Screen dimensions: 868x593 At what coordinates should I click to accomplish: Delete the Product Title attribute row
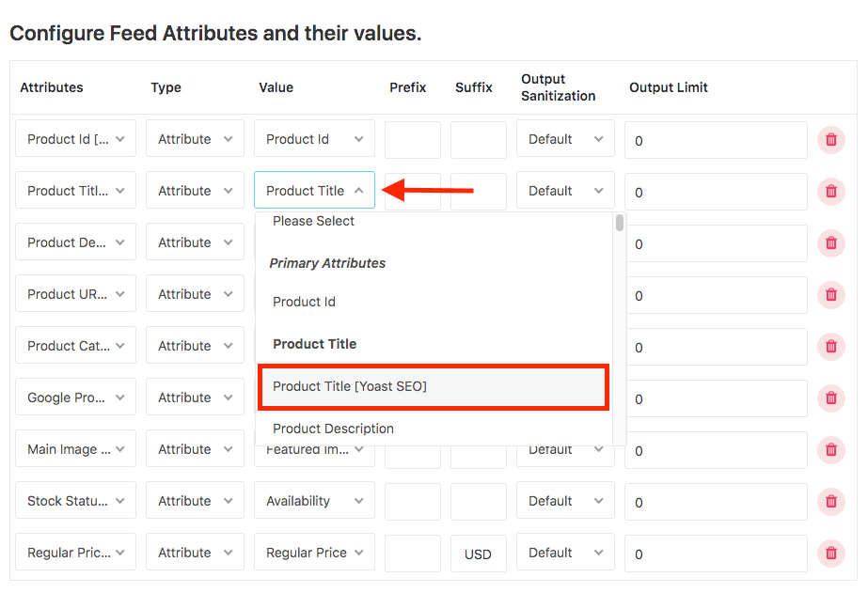831,192
